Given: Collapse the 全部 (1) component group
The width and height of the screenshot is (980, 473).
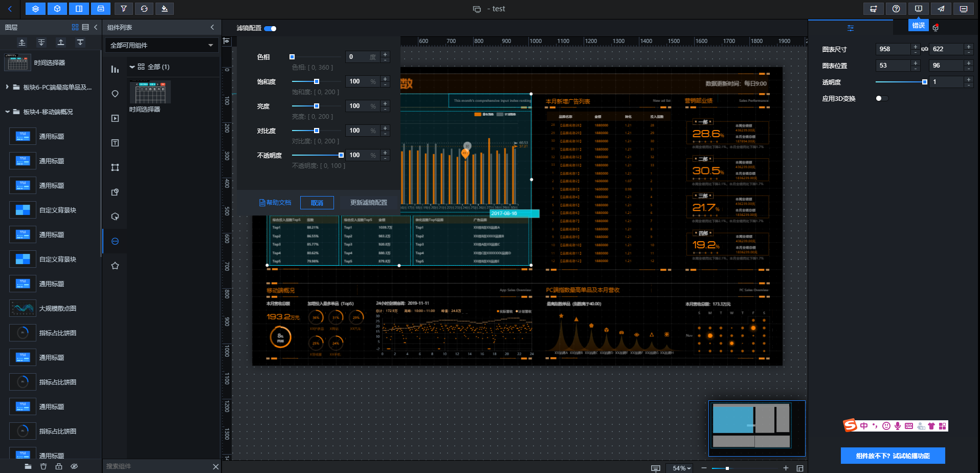Looking at the screenshot, I should (x=132, y=67).
